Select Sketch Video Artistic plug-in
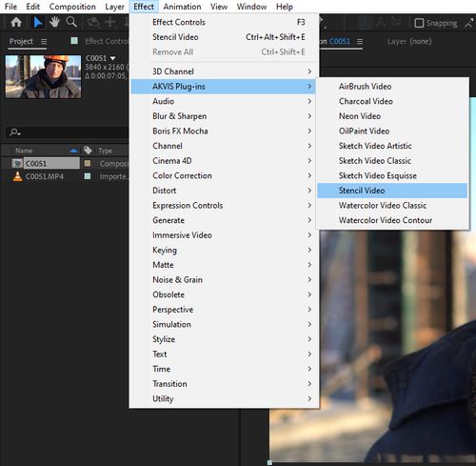This screenshot has width=476, height=466. click(392, 146)
